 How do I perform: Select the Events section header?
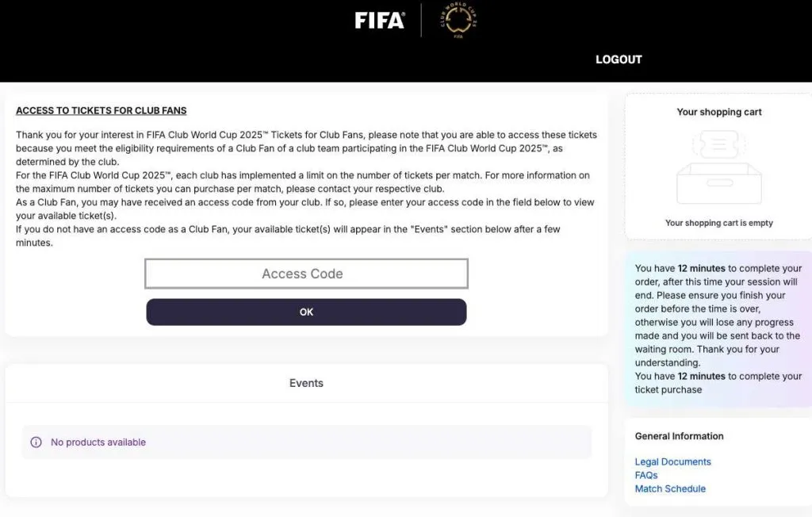[x=306, y=383]
